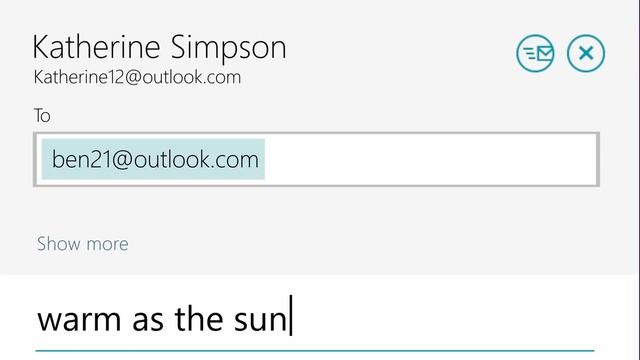Screen dimensions: 640x360
Task: Place the cursor in the subject line
Action: click(x=314, y=320)
